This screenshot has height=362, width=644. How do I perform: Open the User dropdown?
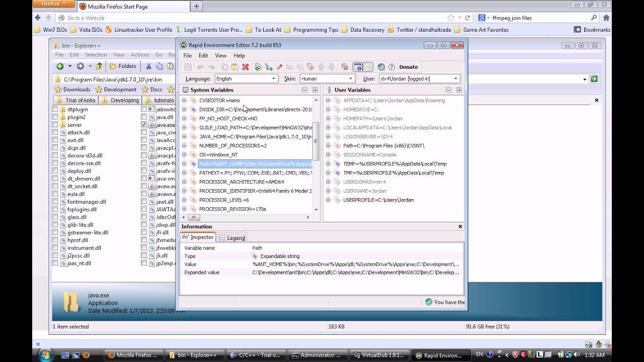tap(419, 78)
